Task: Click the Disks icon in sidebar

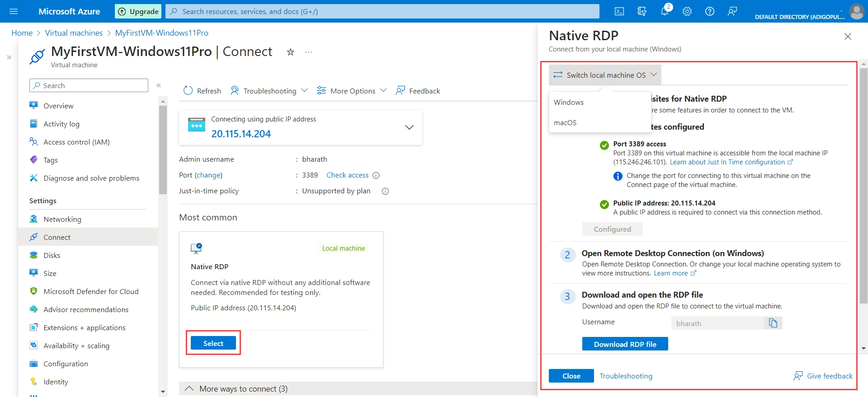Action: 33,255
